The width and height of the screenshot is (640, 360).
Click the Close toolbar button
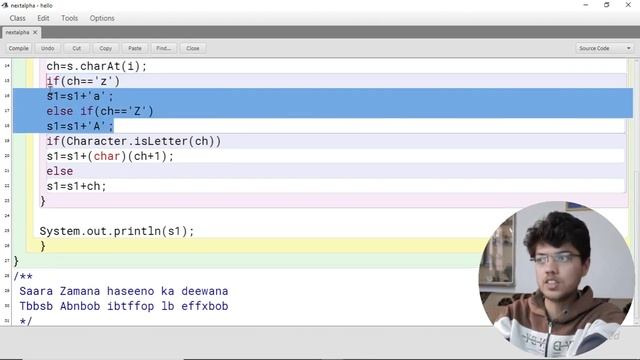193,48
